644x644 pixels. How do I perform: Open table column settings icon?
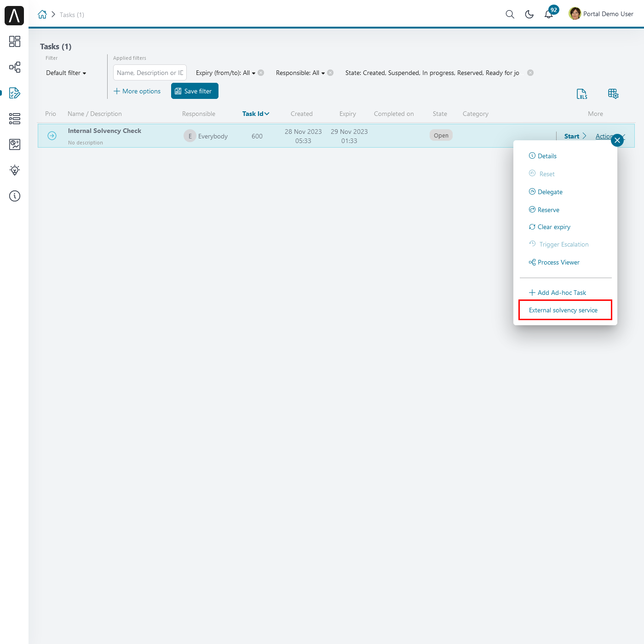[x=613, y=94]
